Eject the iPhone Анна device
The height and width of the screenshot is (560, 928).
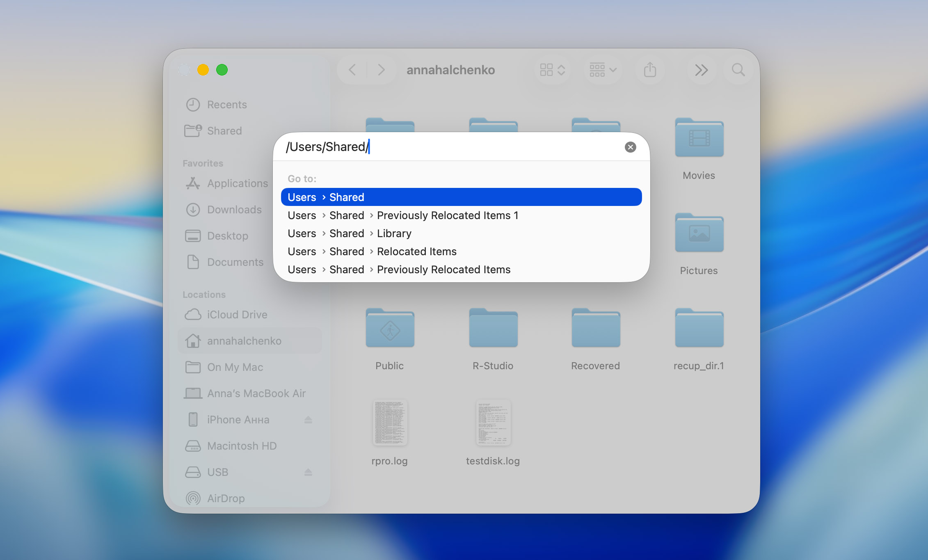(x=309, y=419)
